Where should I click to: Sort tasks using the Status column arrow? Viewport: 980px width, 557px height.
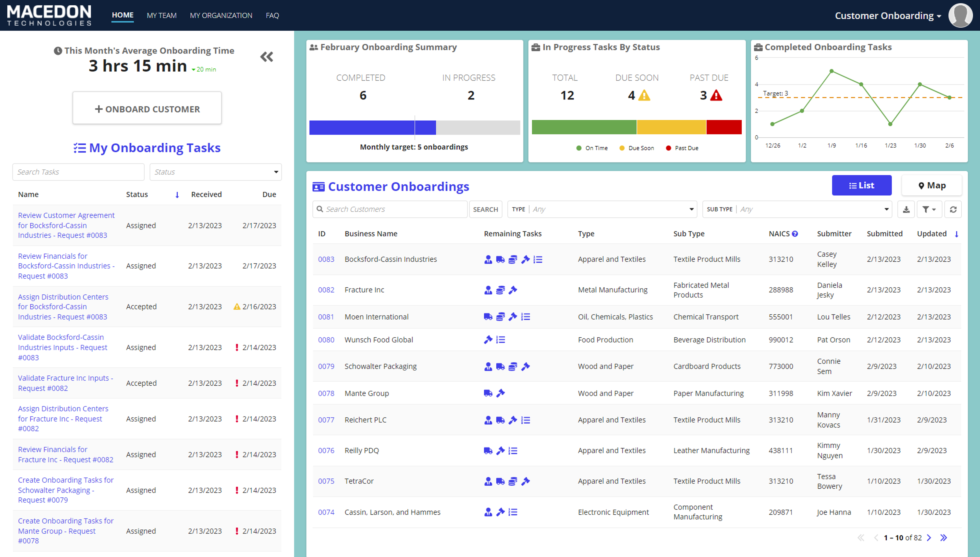177,195
